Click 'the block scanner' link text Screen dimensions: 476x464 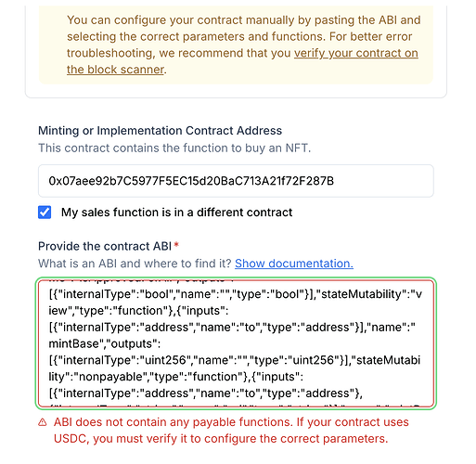click(115, 70)
